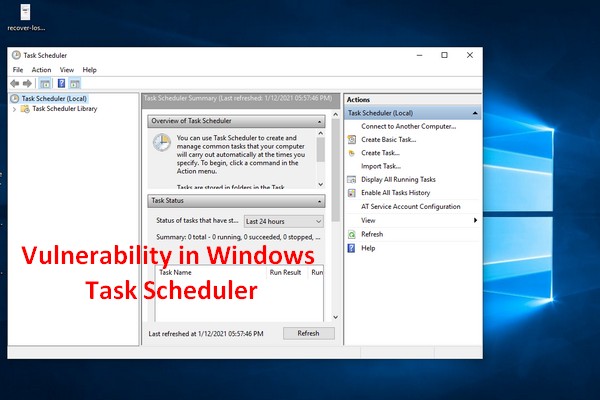Collapse the Task Status section
This screenshot has width=600, height=400.
tap(320, 201)
